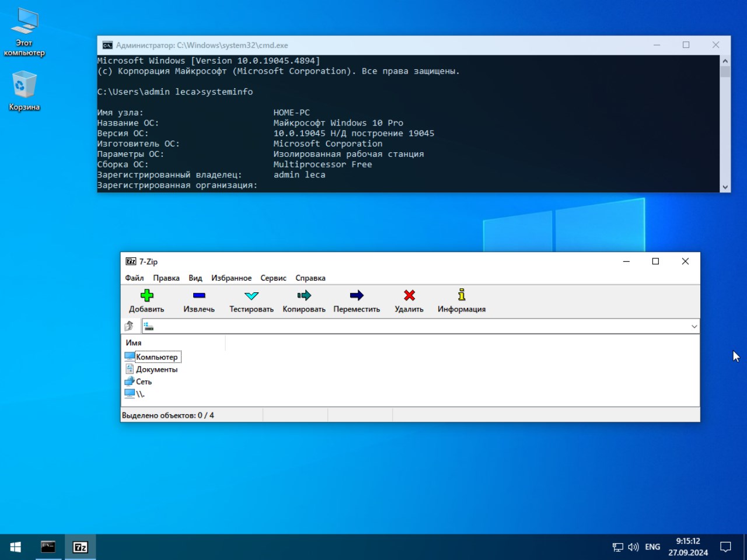Open the Файл menu
The image size is (747, 560).
pyautogui.click(x=134, y=278)
